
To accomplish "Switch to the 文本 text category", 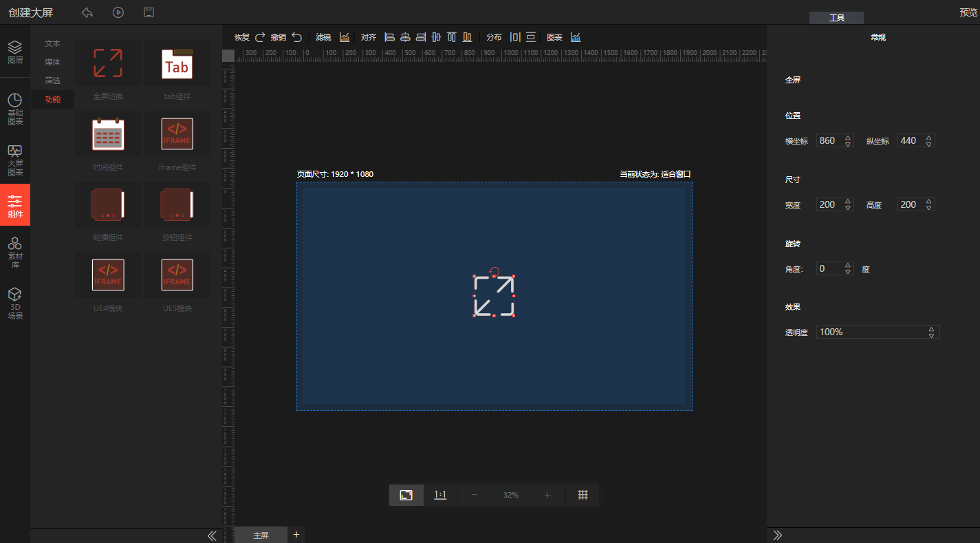I will tap(53, 43).
